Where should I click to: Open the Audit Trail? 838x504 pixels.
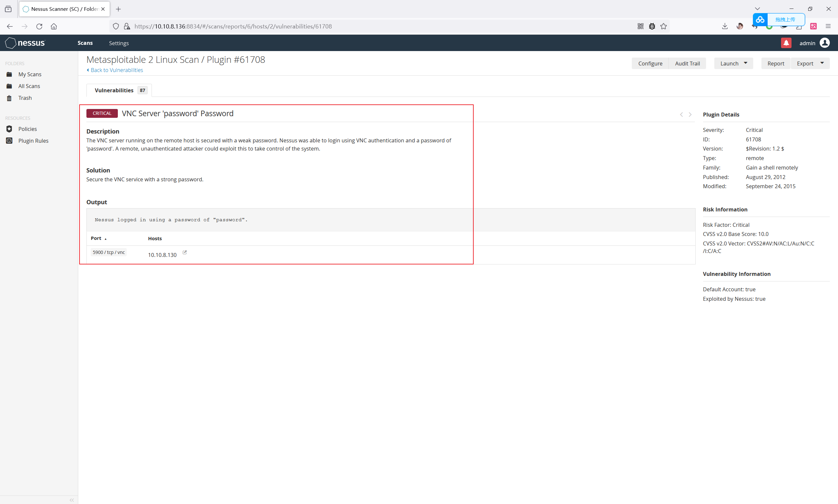(x=687, y=63)
